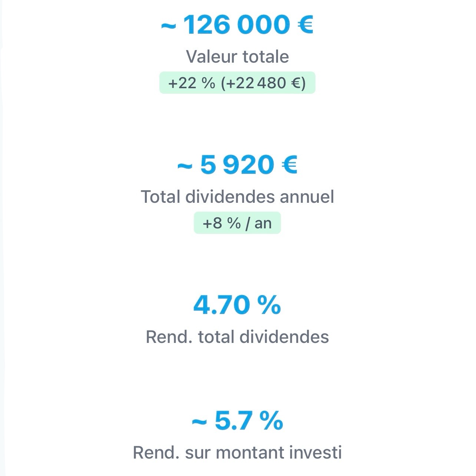Select the Rend. total dividendes label
The height and width of the screenshot is (476, 476).
click(237, 337)
